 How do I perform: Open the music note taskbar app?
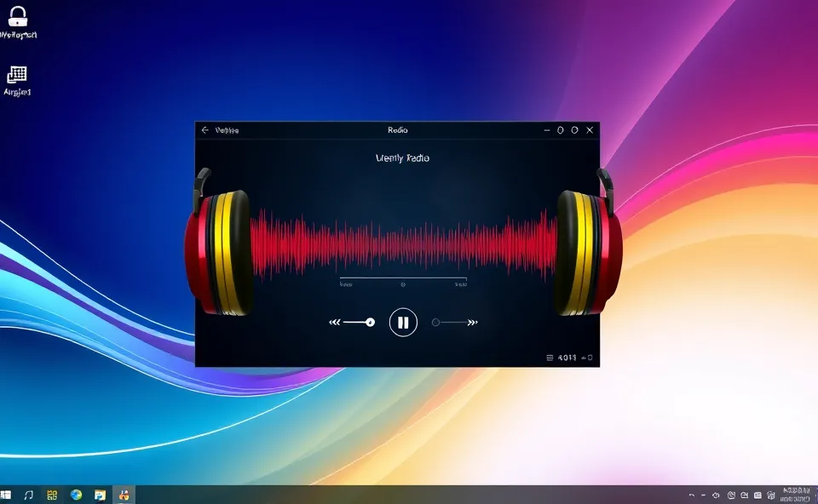pos(29,495)
